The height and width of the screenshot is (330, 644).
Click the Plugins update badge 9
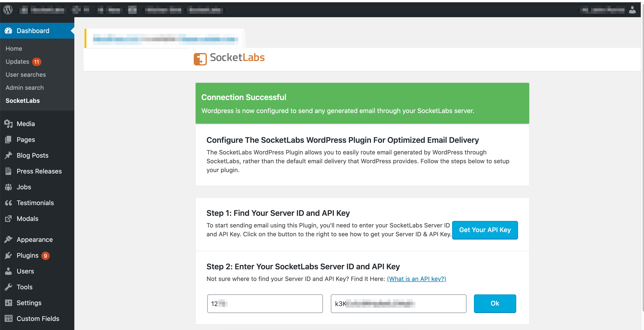45,256
